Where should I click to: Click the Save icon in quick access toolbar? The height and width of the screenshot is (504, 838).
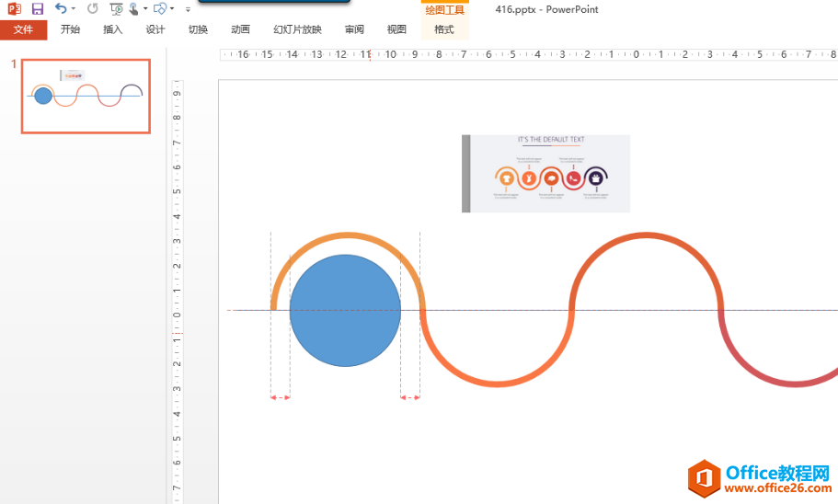coord(38,9)
